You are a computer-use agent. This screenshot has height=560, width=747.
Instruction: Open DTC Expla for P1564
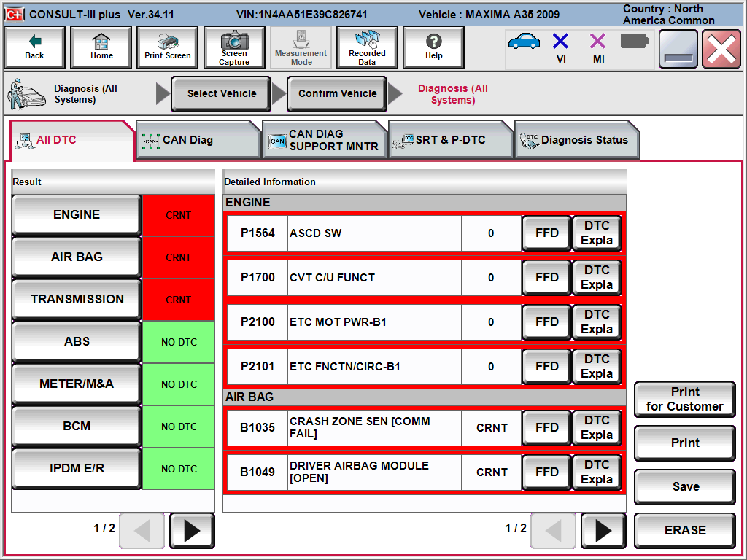tap(597, 233)
